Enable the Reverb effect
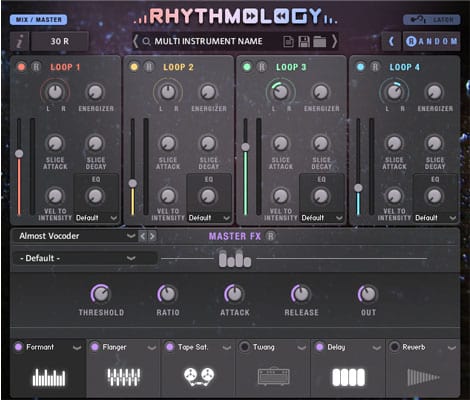The width and height of the screenshot is (470, 400). click(394, 347)
